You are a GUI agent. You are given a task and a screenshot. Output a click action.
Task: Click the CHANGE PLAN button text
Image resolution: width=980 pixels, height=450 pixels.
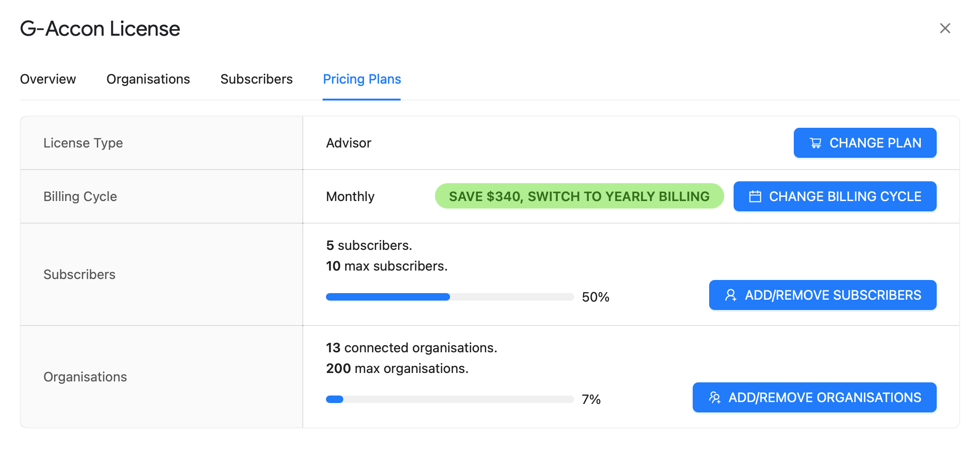pos(875,143)
